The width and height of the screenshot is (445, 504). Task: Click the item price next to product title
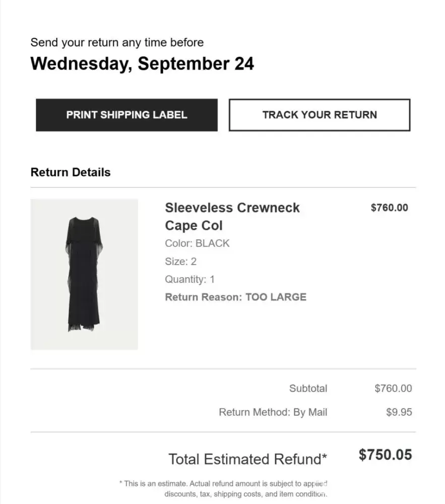389,208
